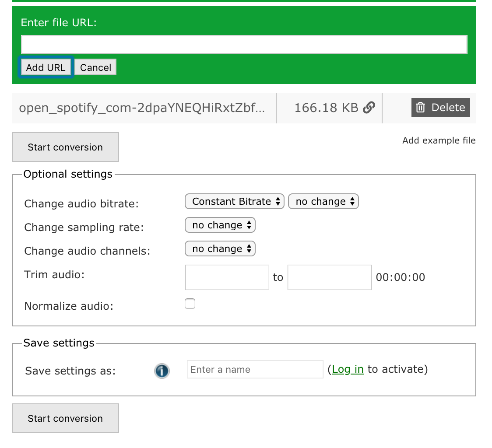
Task: Click the Add example file link
Action: coord(439,140)
